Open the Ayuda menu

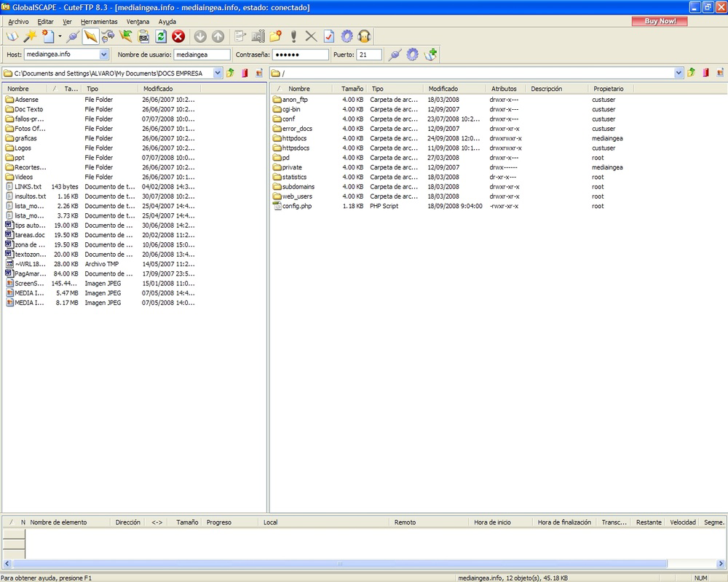[x=167, y=21]
